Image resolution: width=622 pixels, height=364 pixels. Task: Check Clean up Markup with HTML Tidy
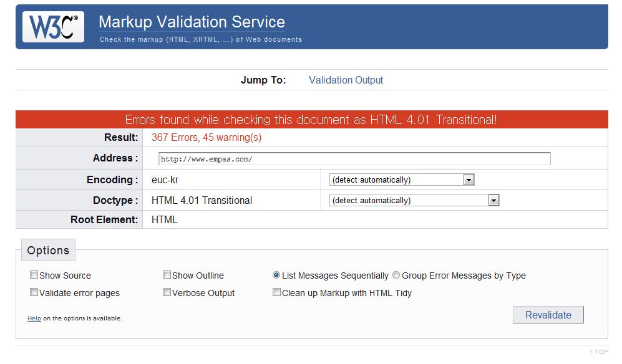[x=276, y=292]
